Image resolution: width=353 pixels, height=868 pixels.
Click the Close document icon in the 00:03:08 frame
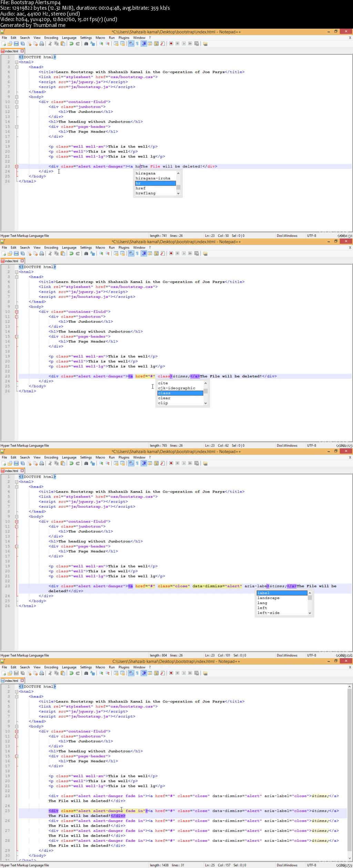pos(29,463)
